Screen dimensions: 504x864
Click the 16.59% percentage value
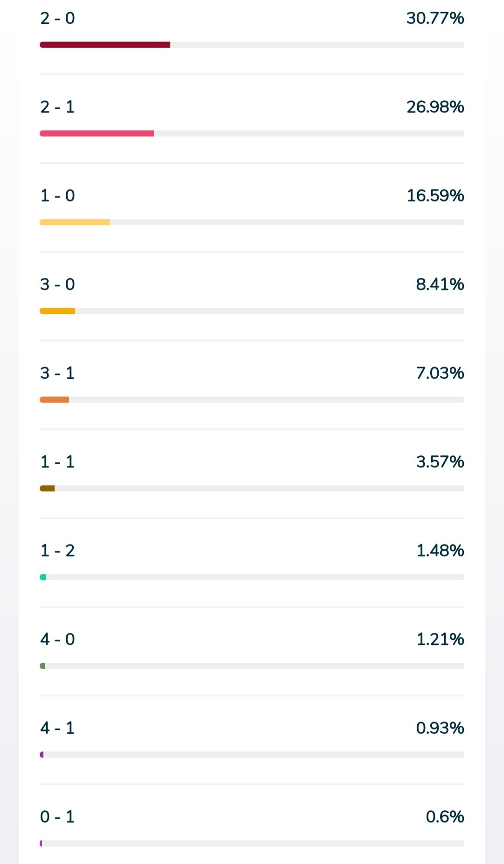click(x=435, y=196)
